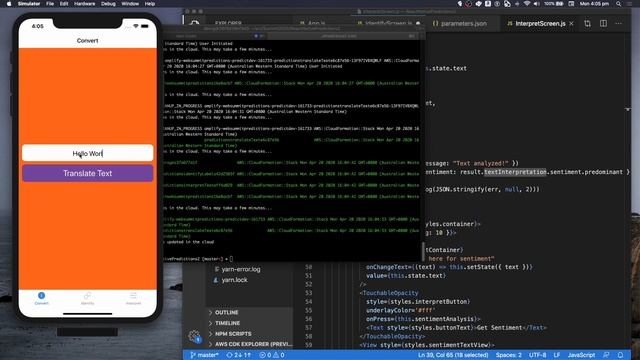Close the InterpretScreen.js tab
640x360 pixels.
point(571,24)
